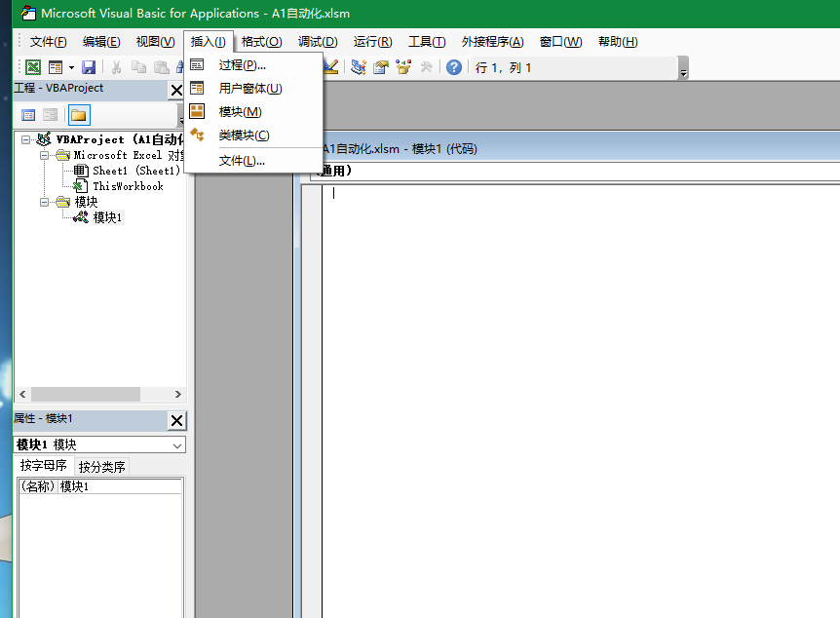
Task: Click the View Code icon in project panel
Action: (28, 115)
